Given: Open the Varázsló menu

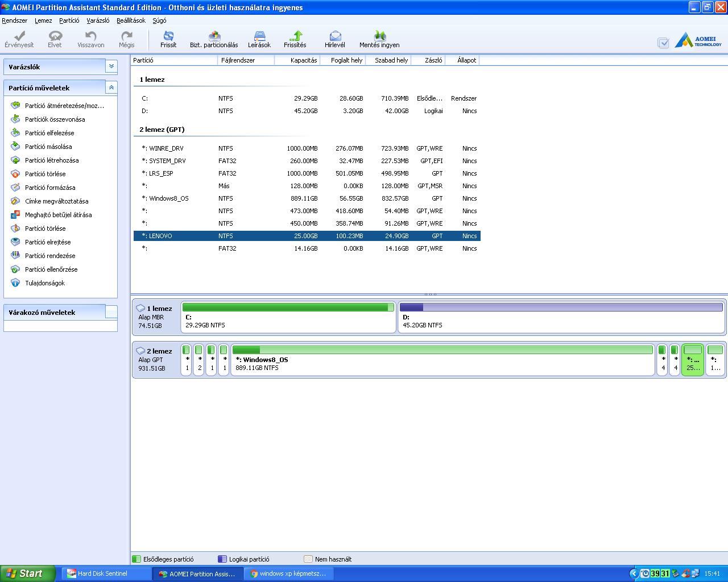Looking at the screenshot, I should point(98,20).
